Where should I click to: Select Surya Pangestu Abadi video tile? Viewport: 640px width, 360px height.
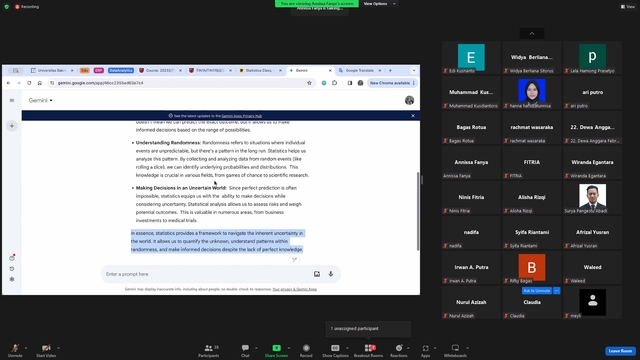[592, 198]
